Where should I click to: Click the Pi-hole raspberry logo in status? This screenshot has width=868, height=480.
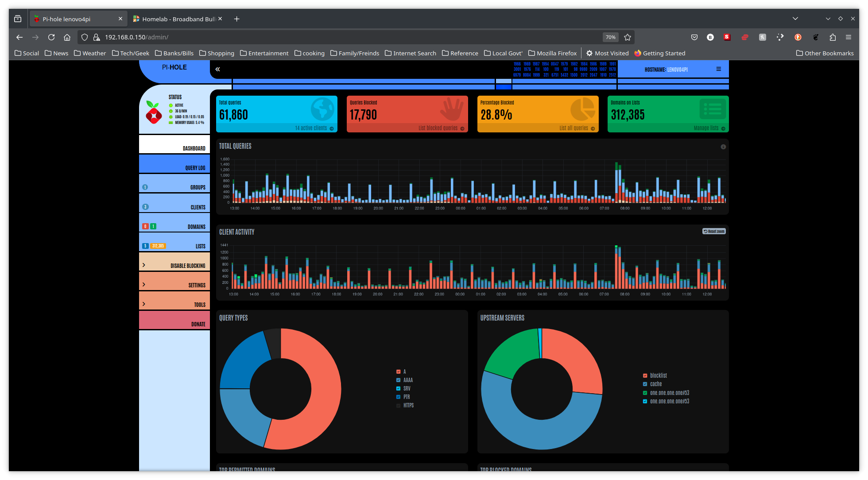point(153,112)
